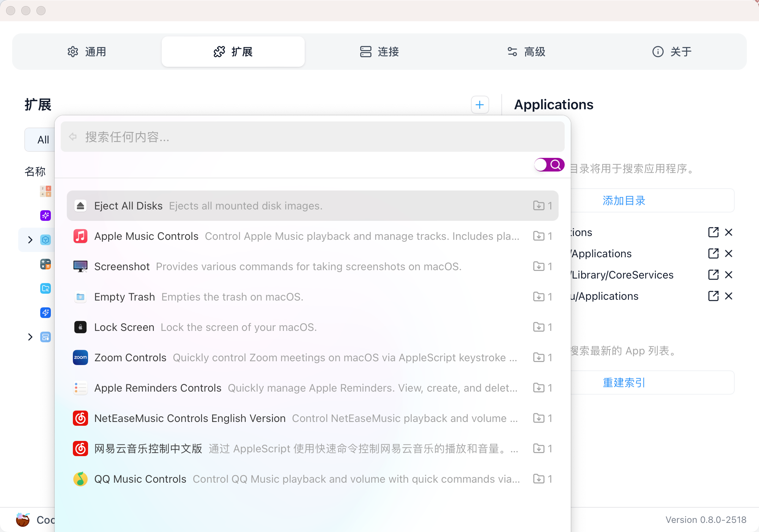Click the back arrow in search bar
Viewport: 759px width, 532px height.
pos(73,137)
